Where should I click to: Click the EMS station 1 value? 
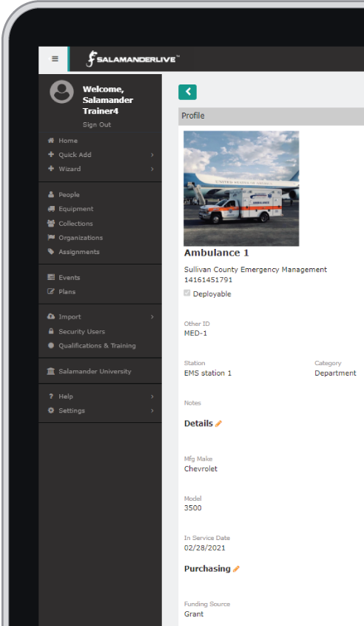point(208,373)
